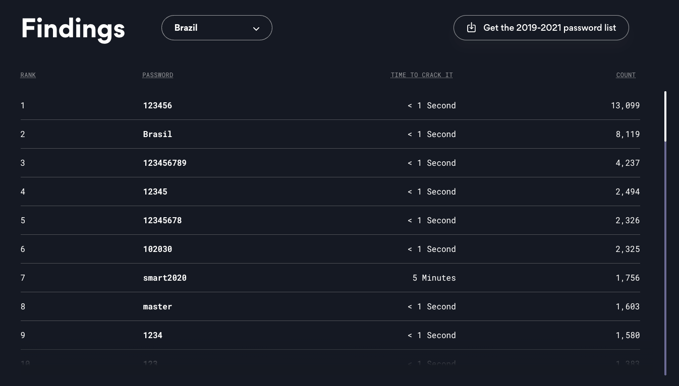The height and width of the screenshot is (386, 679).
Task: Get the 2019-2021 password list
Action: point(541,28)
